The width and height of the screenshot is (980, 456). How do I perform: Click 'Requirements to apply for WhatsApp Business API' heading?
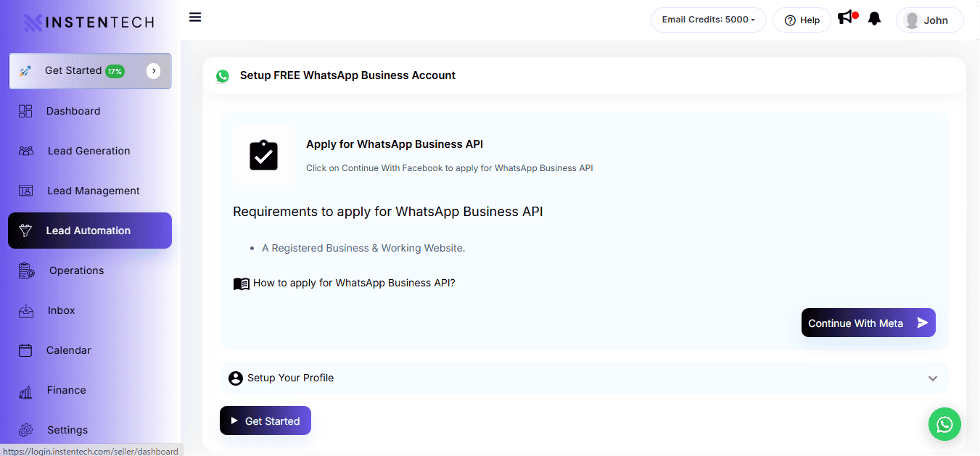(388, 212)
